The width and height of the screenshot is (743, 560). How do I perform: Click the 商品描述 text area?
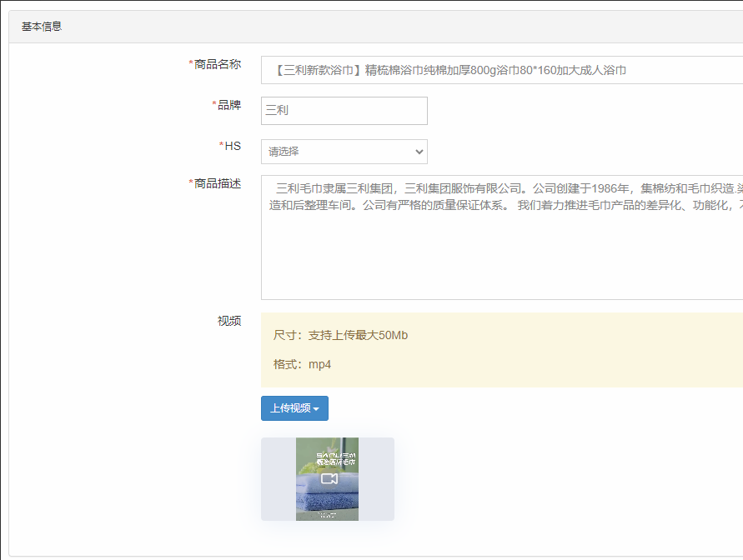tap(502, 237)
